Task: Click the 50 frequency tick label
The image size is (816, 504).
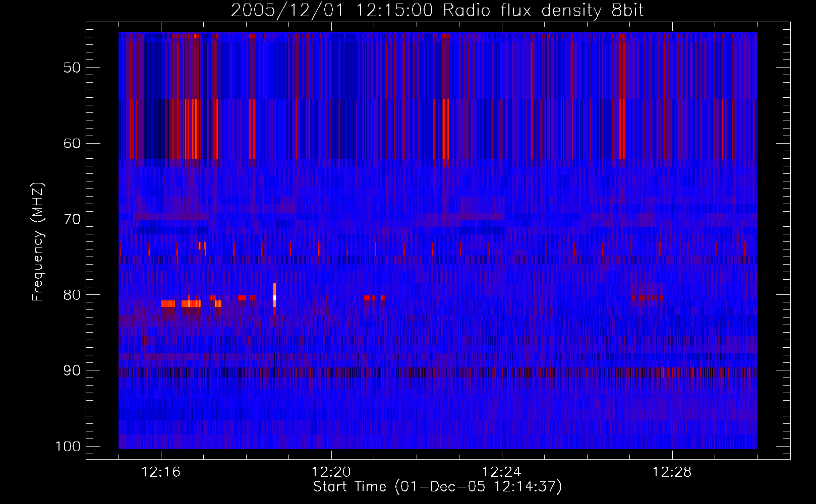Action: coord(72,68)
